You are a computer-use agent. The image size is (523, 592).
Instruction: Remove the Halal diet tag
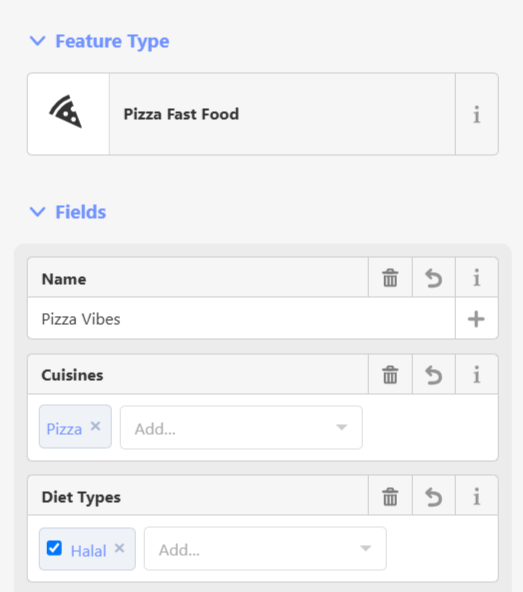click(x=119, y=548)
